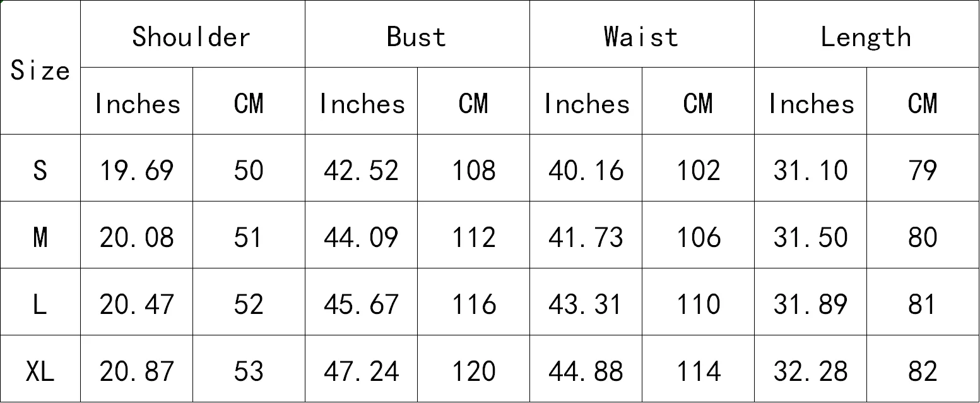The width and height of the screenshot is (980, 403).
Task: Click the Waist column header
Action: pos(642,34)
